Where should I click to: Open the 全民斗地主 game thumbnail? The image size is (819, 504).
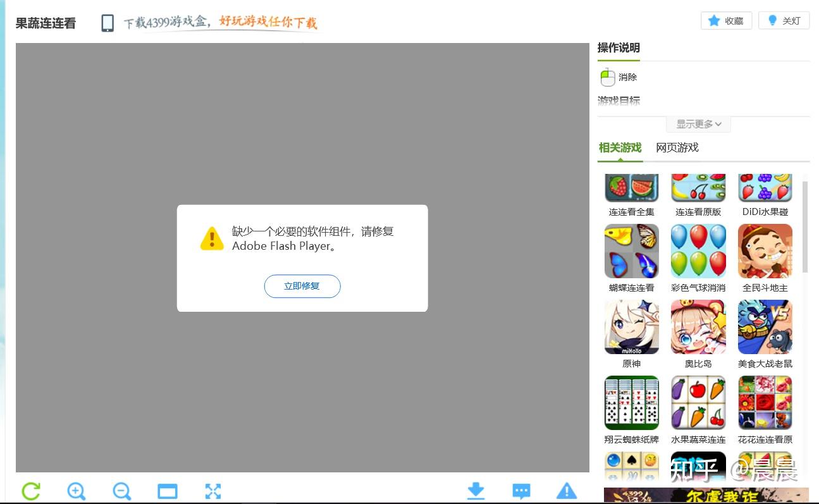pos(765,250)
